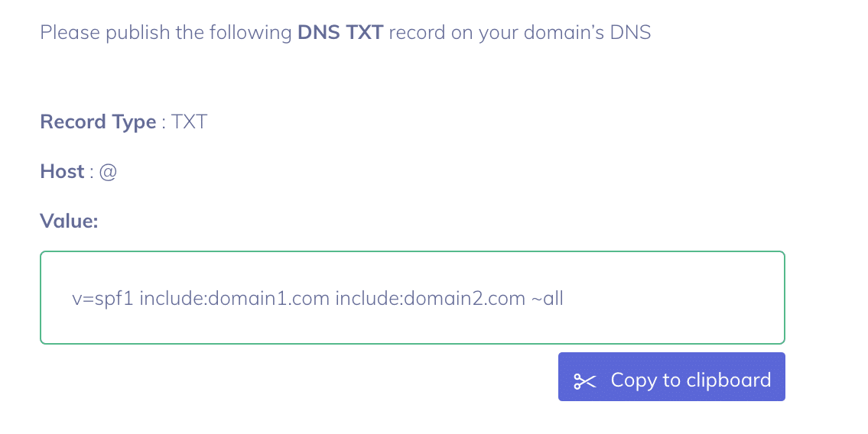Click 'domain's DNS' ending the instruction
The height and width of the screenshot is (434, 868).
tap(587, 32)
